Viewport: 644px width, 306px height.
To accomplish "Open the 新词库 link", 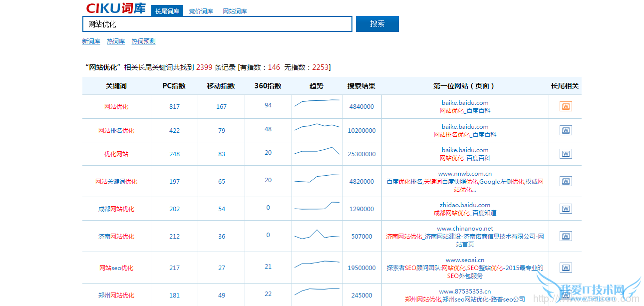I will coord(91,41).
